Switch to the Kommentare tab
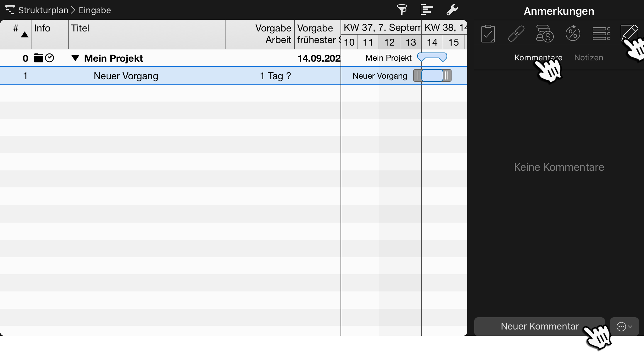Viewport: 644px width, 360px height. point(538,58)
